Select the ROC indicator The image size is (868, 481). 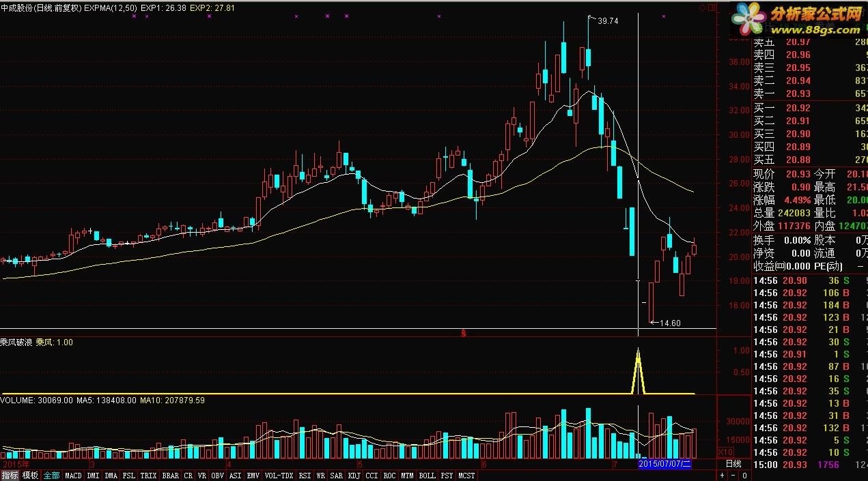click(x=390, y=476)
